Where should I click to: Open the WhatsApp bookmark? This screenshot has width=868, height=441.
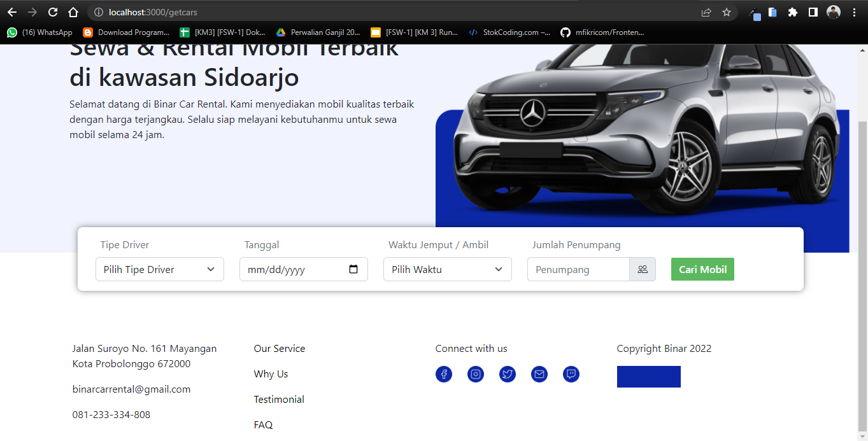(x=39, y=32)
